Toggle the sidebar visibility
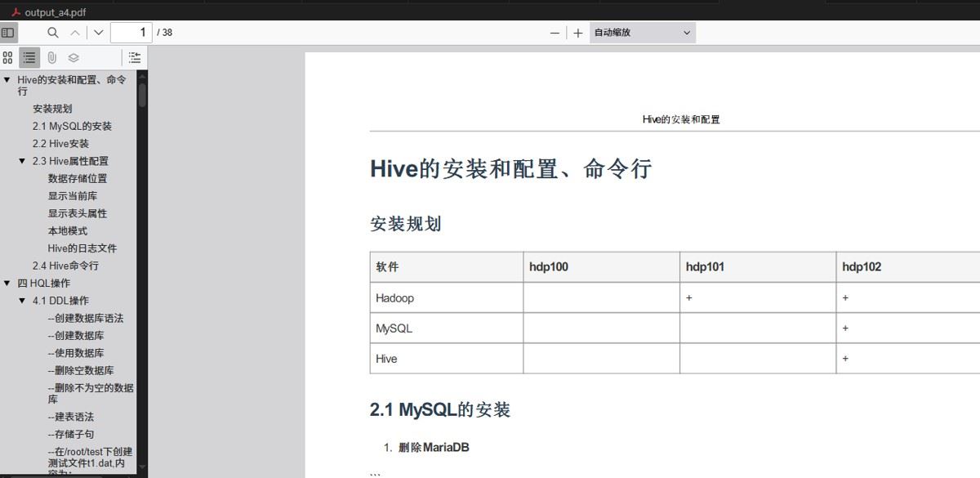 click(x=8, y=32)
